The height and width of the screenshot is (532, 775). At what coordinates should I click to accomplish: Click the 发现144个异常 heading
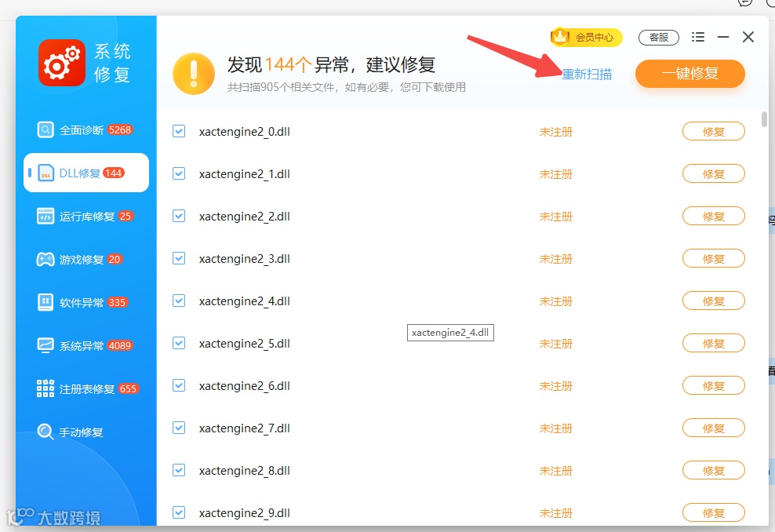(x=331, y=64)
